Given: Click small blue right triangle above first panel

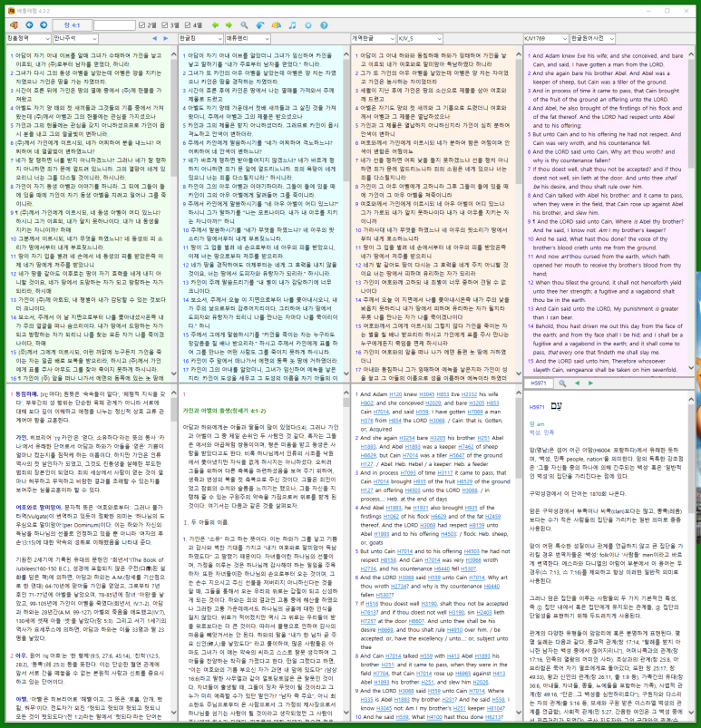Looking at the screenshot, I should [x=165, y=39].
